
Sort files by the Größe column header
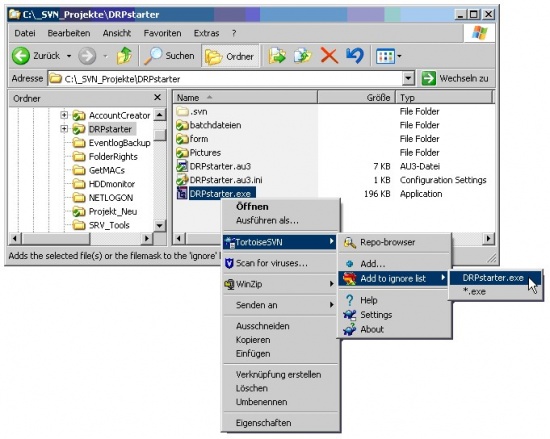[356, 97]
